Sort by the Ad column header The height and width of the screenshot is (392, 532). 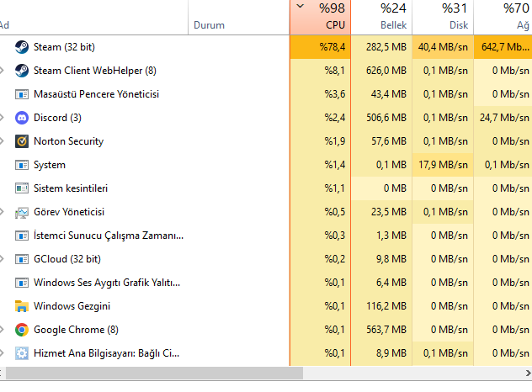pos(94,17)
